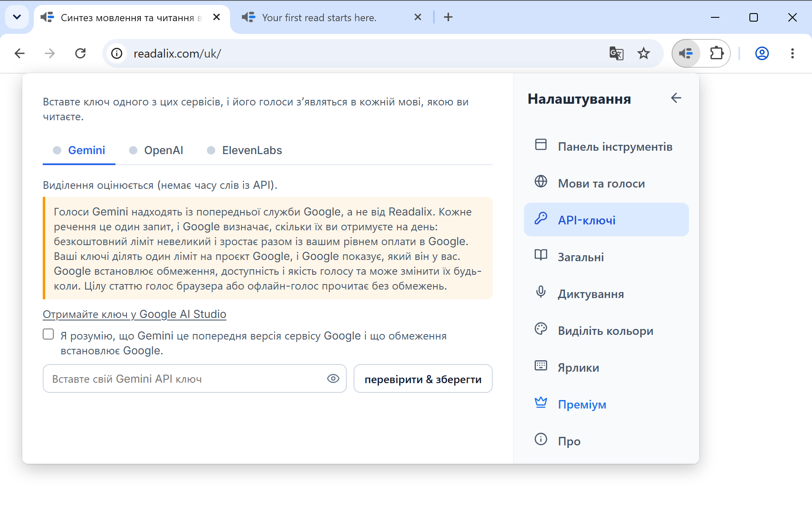The height and width of the screenshot is (508, 812).
Task: Expand the tab search dropdown arrow
Action: [17, 17]
